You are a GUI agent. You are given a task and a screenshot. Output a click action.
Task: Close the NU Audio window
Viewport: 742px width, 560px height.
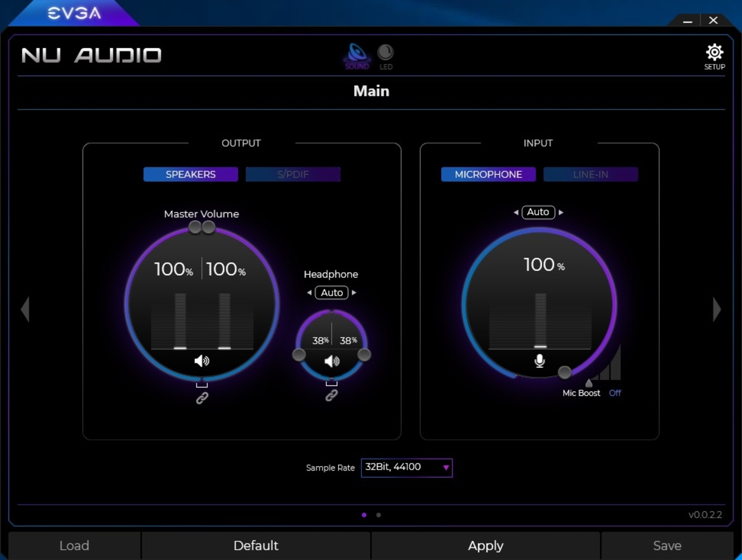coord(713,20)
